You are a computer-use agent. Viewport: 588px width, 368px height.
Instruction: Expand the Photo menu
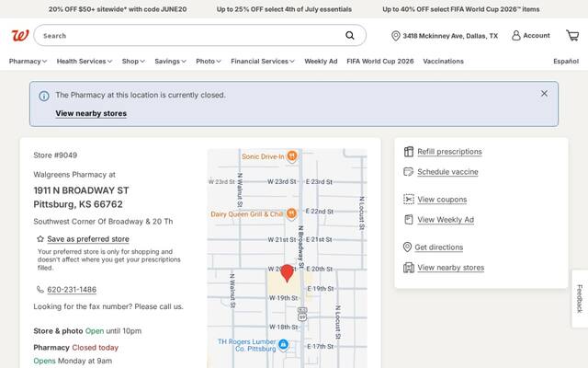tap(209, 62)
